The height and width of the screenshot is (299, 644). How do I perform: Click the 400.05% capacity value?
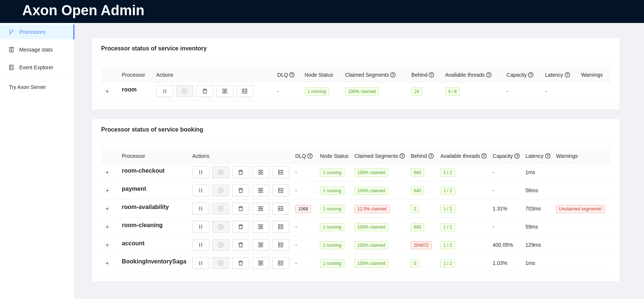coord(503,245)
